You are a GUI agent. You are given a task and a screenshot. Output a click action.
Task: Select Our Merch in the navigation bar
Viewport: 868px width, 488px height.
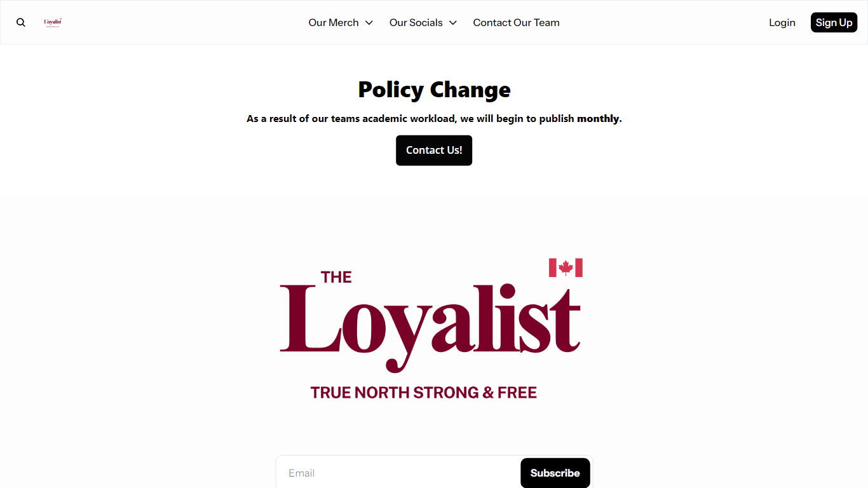(334, 22)
